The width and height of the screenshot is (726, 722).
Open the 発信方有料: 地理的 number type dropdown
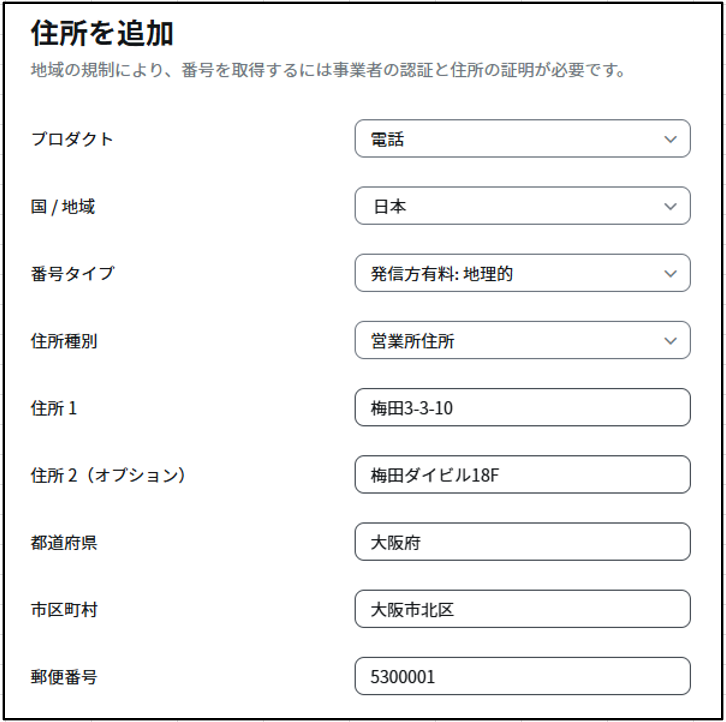point(522,273)
